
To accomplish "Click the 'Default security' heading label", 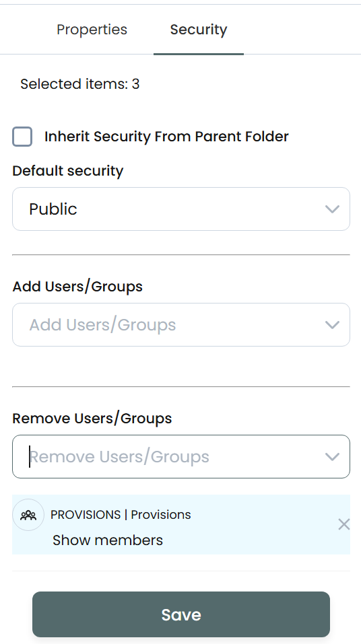I will [x=68, y=171].
